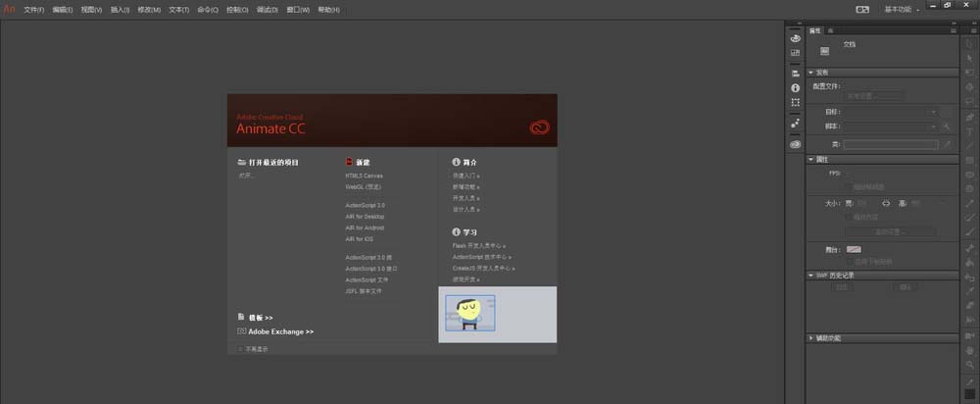Open the 开发人员 link under 简介
Screen dimensions: 980x404
coord(466,198)
